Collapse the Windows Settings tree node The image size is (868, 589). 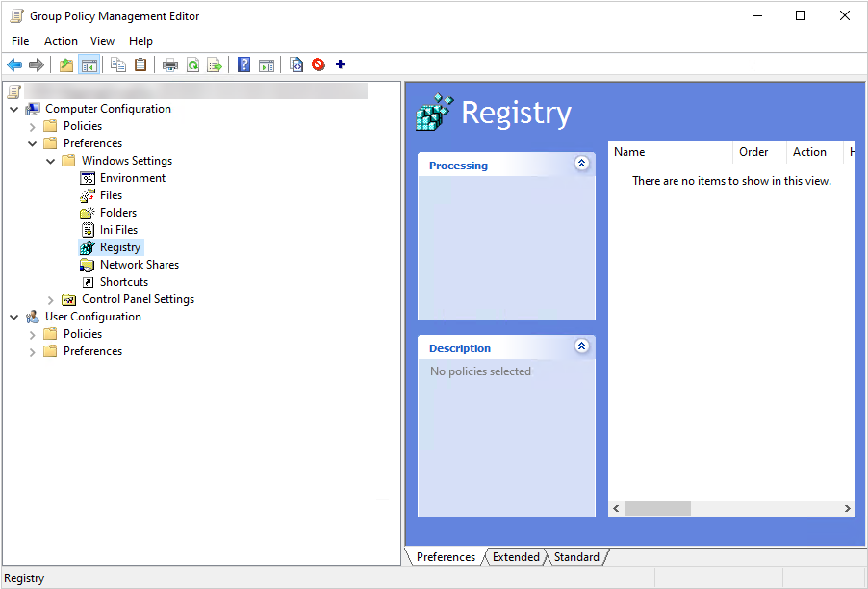tap(50, 160)
